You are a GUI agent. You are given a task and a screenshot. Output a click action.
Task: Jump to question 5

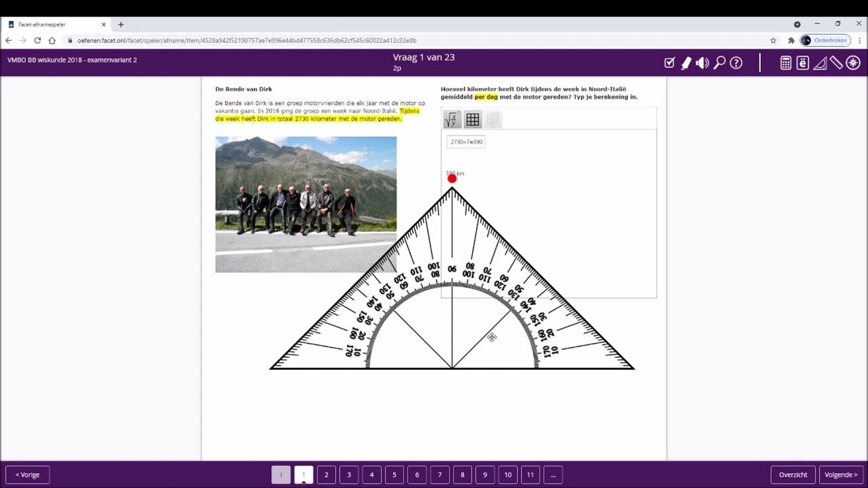tap(394, 474)
